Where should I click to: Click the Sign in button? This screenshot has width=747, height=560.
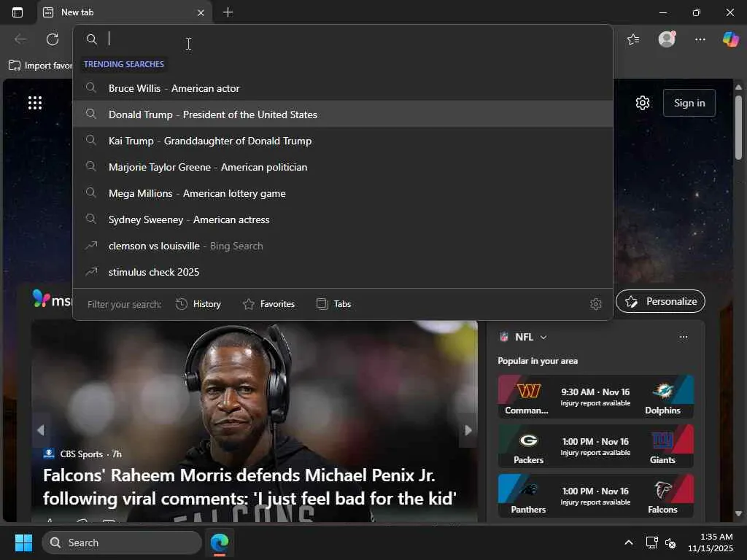tap(689, 103)
